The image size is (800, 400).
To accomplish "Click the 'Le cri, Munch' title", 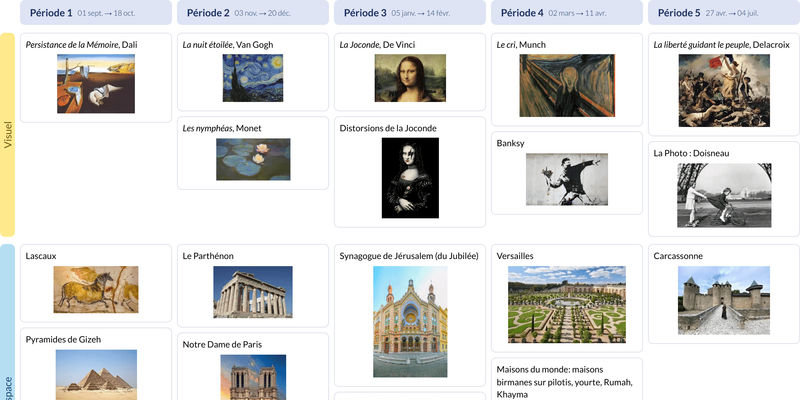I will (x=521, y=44).
